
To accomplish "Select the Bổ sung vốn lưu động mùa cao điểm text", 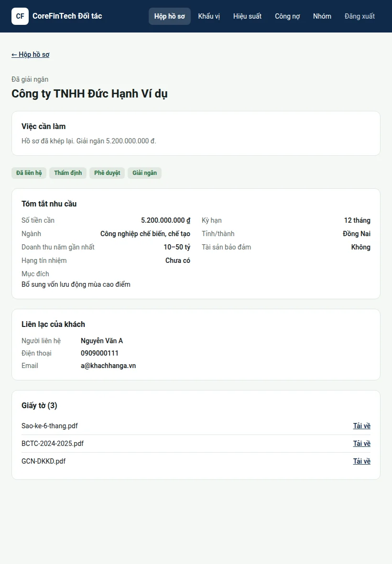I will (76, 284).
